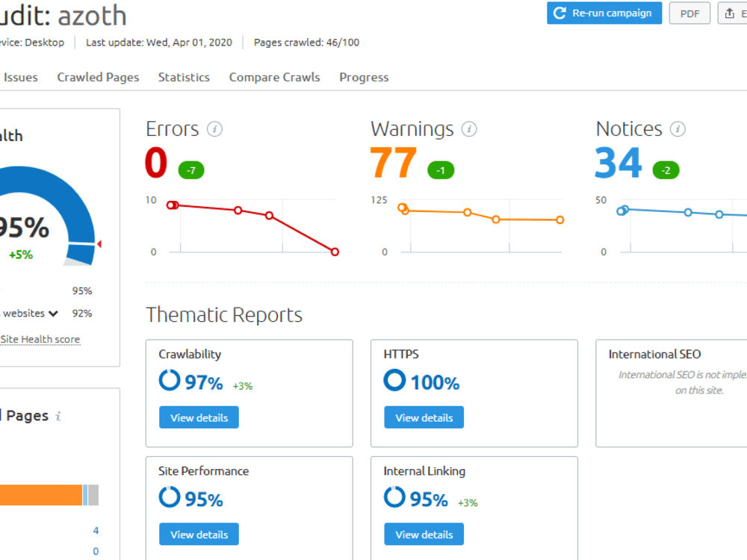747x560 pixels.
Task: Click the International SEO card title
Action: [654, 354]
